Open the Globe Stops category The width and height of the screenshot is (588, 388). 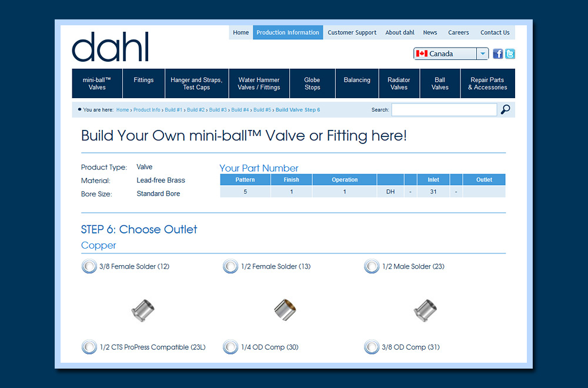(312, 83)
